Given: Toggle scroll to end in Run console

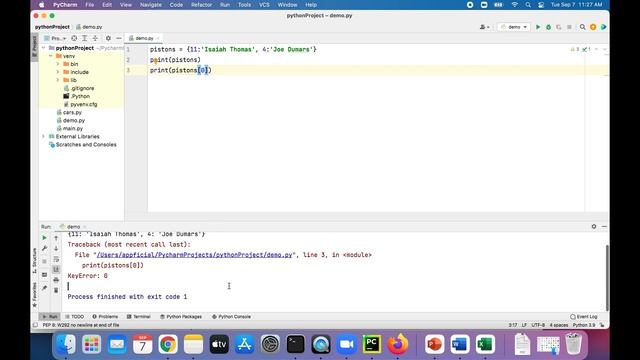Looking at the screenshot, I should (x=56, y=269).
